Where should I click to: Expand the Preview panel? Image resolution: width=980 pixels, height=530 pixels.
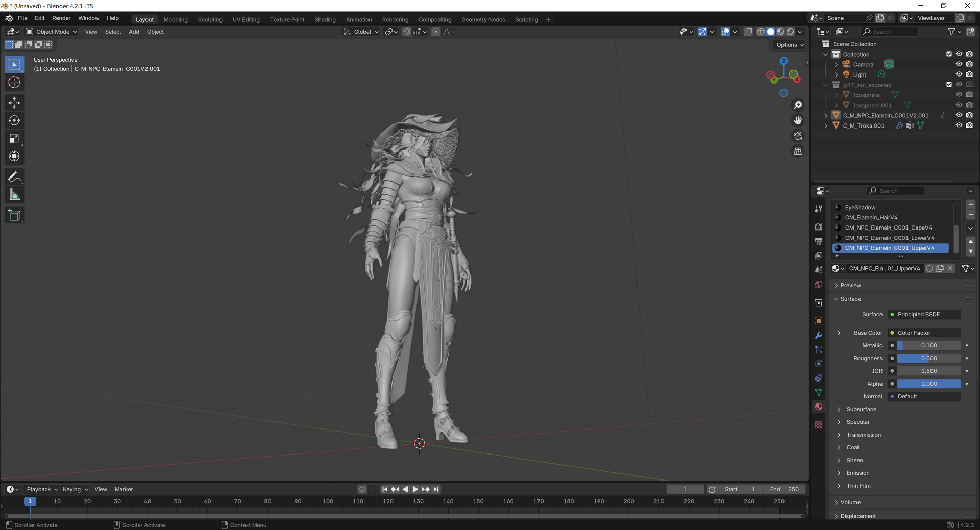pos(851,285)
